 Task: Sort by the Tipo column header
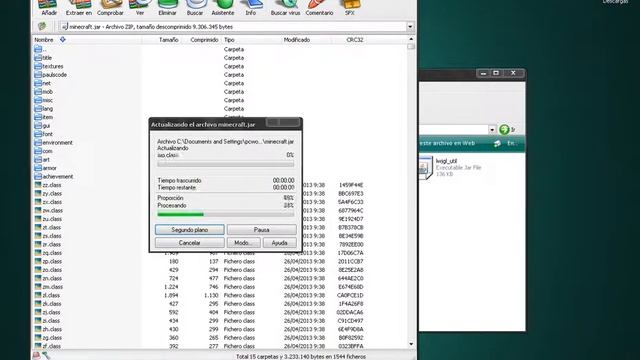[229, 40]
